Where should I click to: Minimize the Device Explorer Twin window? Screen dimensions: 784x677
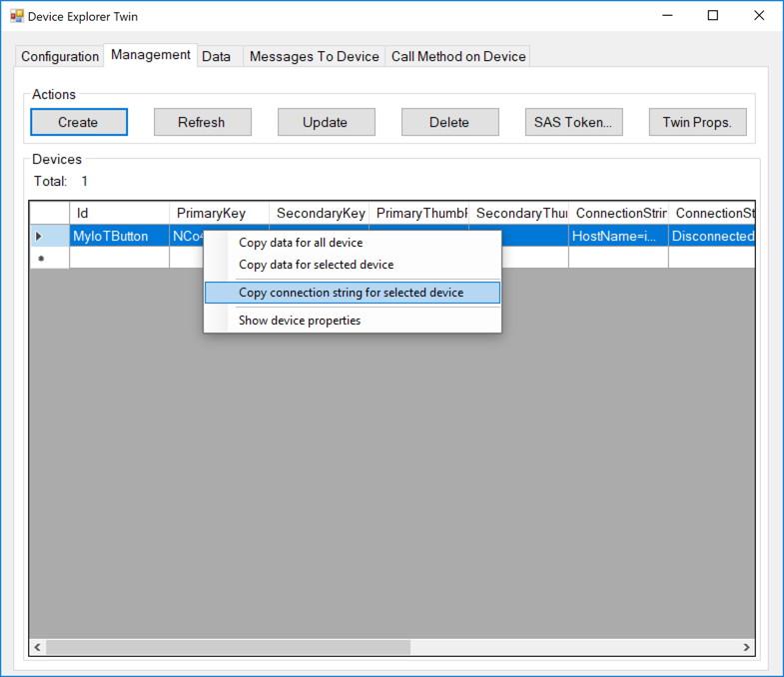pos(667,16)
